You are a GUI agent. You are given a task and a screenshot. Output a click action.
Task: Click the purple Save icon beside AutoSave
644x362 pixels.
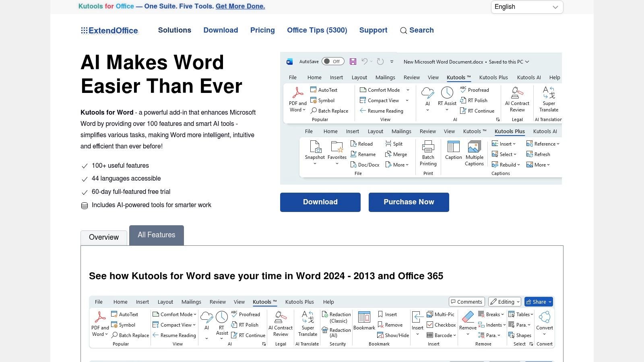(353, 62)
